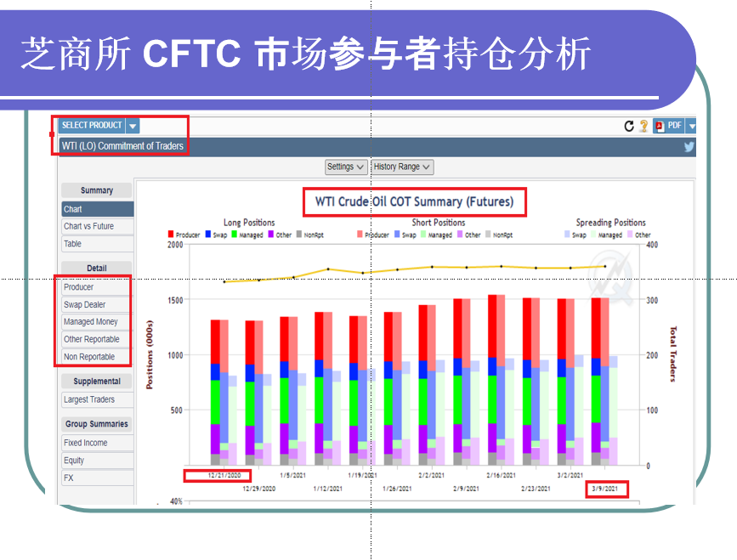Open Equity group summary
Viewport: 737px width, 560px height.
(97, 461)
